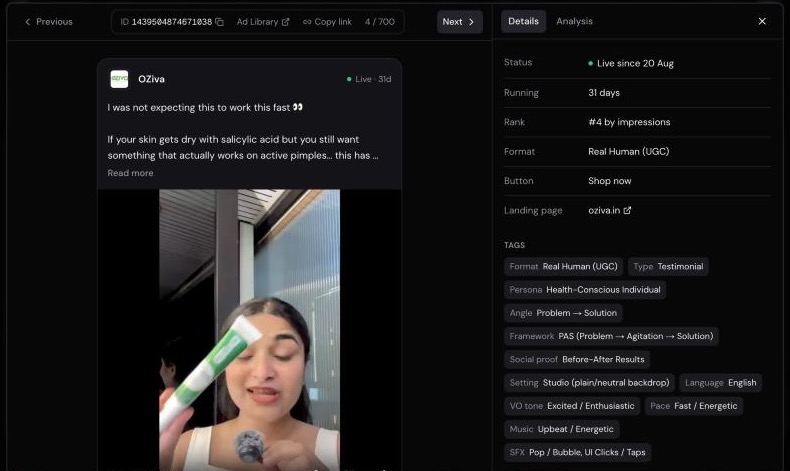Go to the Next ad

(459, 22)
